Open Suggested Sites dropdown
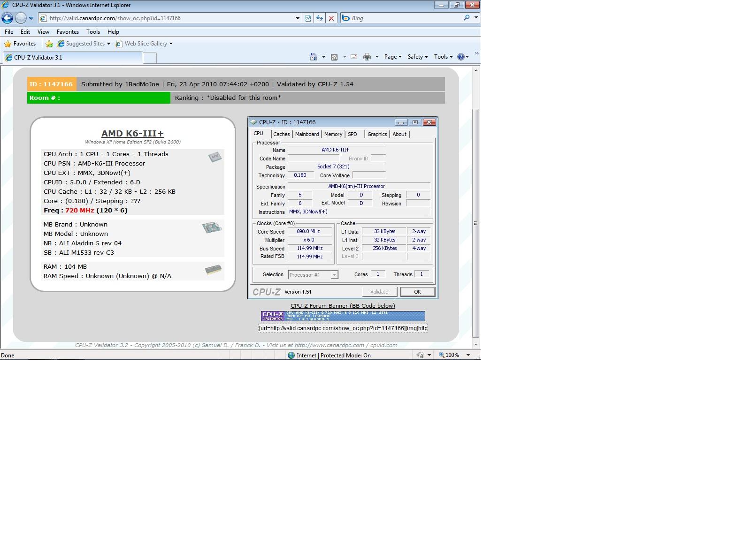The width and height of the screenshot is (751, 560). click(x=84, y=44)
